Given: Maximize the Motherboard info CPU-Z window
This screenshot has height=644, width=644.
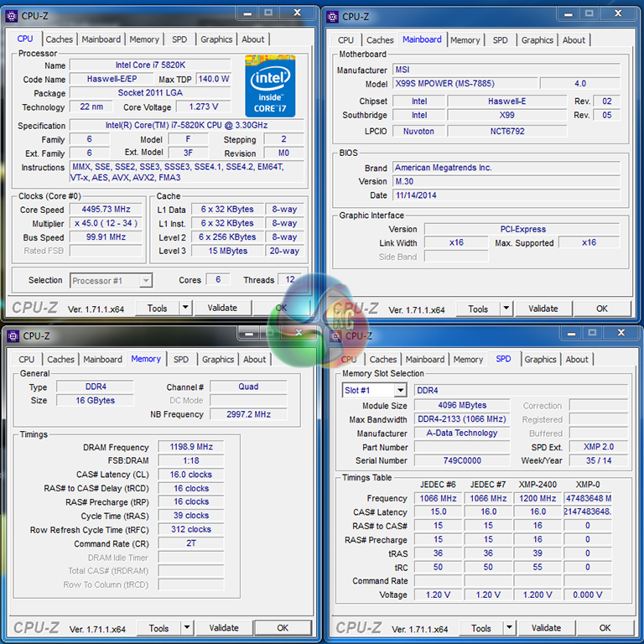Looking at the screenshot, I should (588, 14).
